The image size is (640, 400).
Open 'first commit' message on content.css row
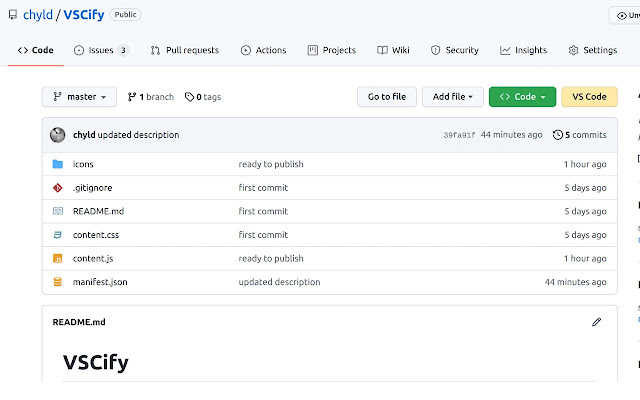coord(263,235)
